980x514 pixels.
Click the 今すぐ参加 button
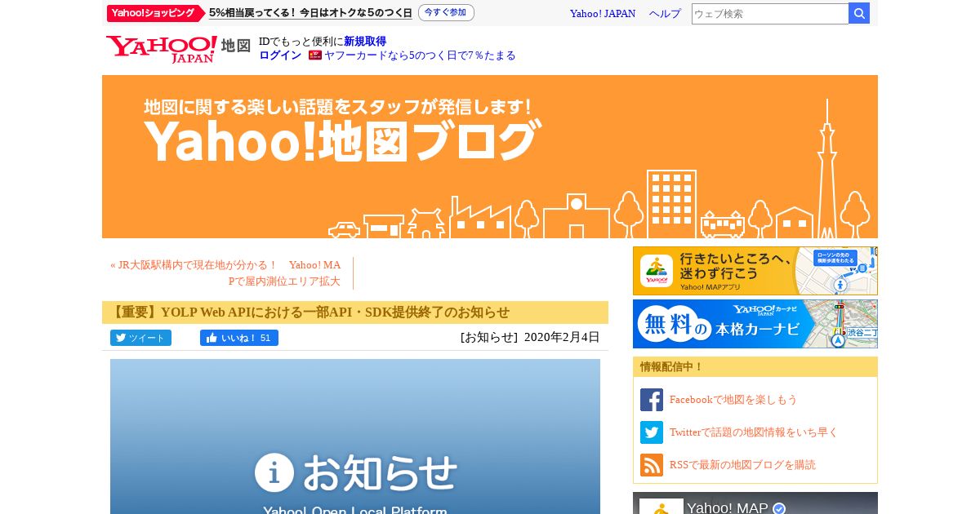coord(446,13)
